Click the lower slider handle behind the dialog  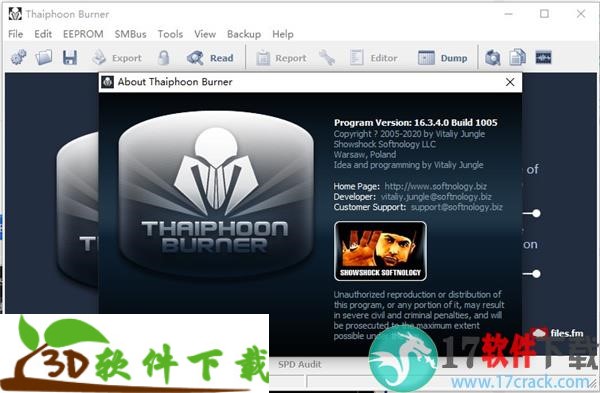[536, 274]
